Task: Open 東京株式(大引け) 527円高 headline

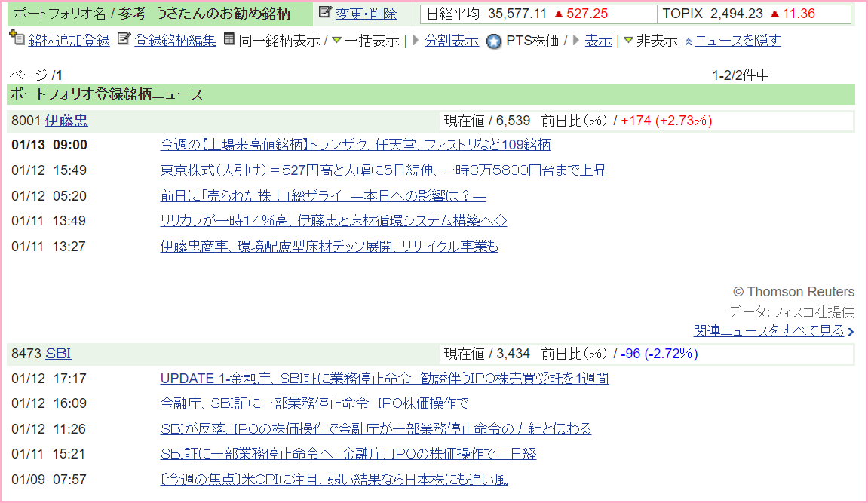Action: [x=383, y=170]
